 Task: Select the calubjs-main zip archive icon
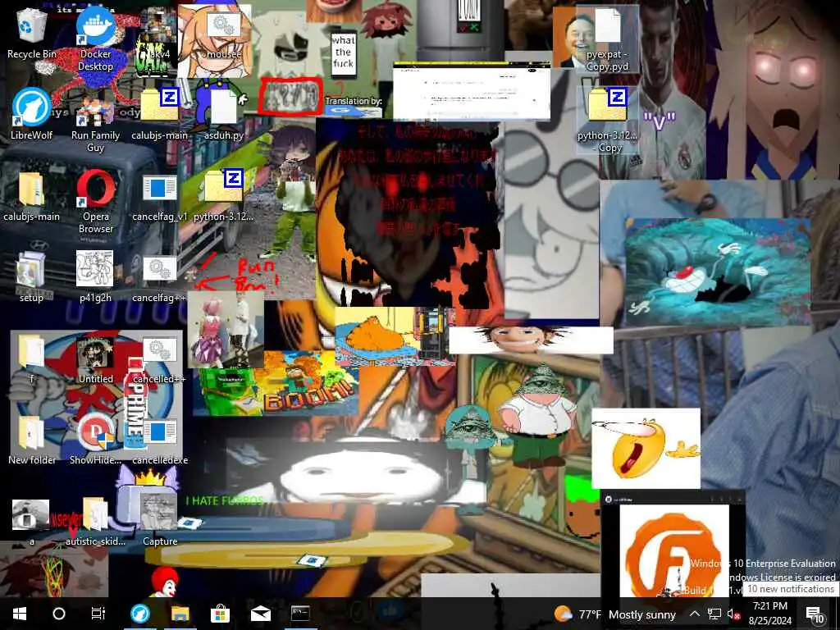pyautogui.click(x=160, y=115)
